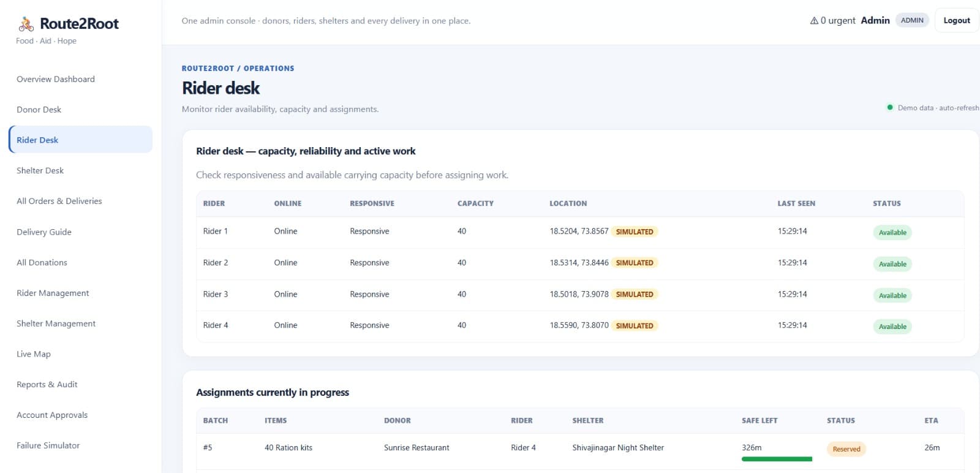Click the 0 urgent alert text
This screenshot has width=980, height=473.
click(838, 21)
